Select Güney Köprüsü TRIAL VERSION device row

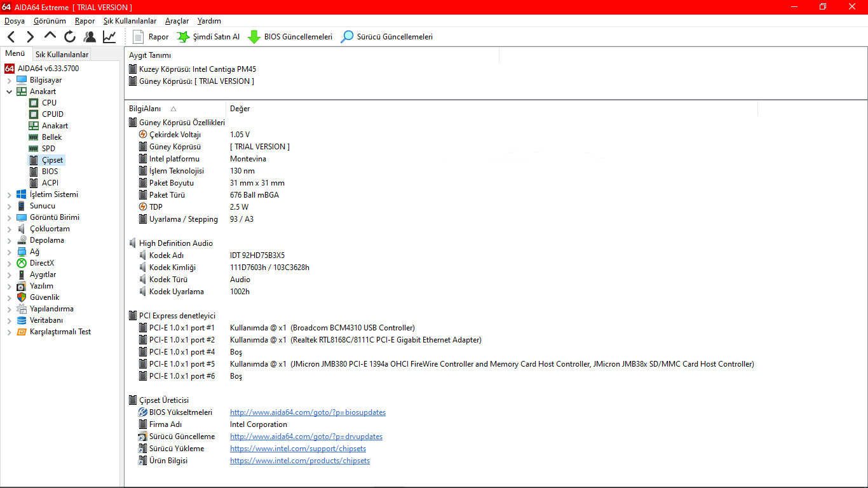(191, 81)
